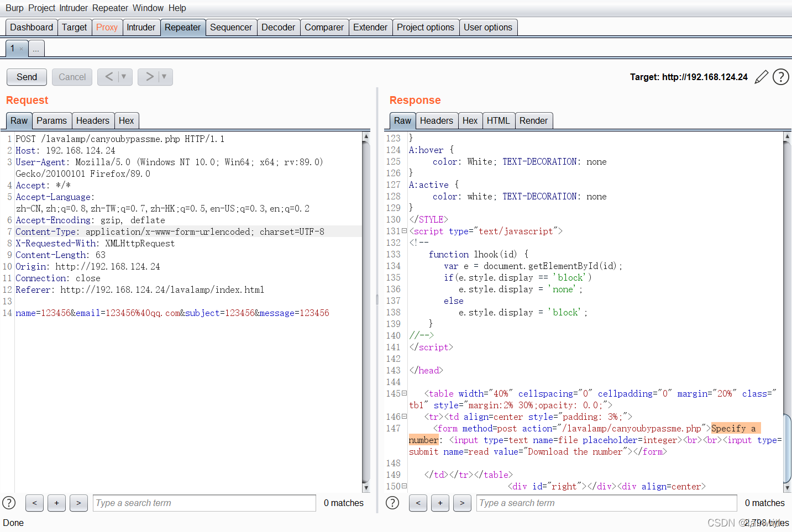Click response pane scrollbar down arrow
This screenshot has height=532, width=792.
(x=788, y=488)
